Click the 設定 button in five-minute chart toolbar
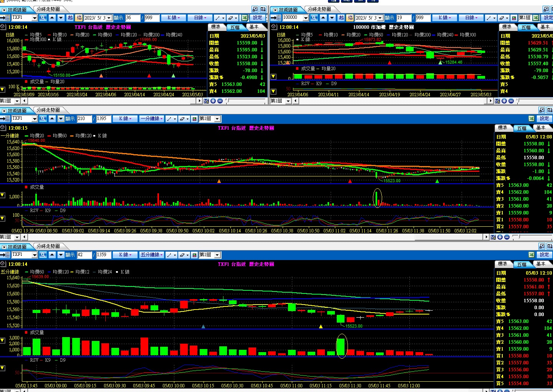Image resolution: width=553 pixels, height=392 pixels. pos(545,255)
